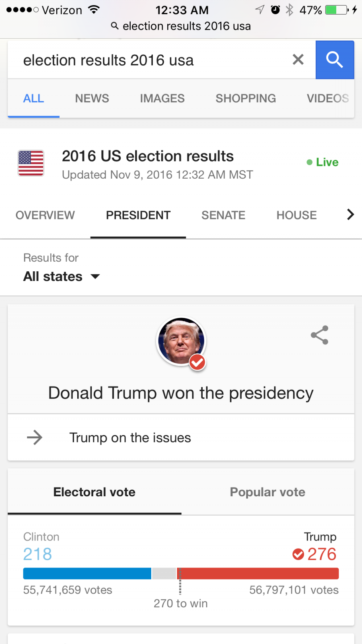The image size is (362, 644).
Task: Clear the search query with X
Action: click(x=298, y=60)
